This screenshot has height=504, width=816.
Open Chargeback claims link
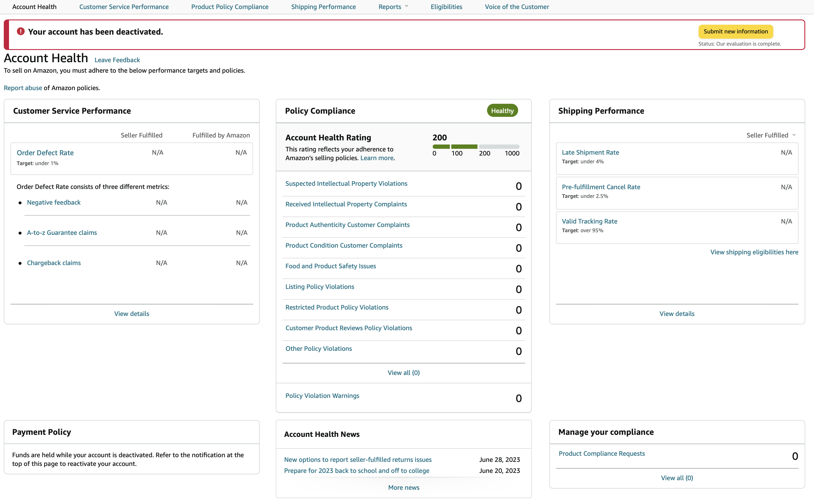click(54, 263)
